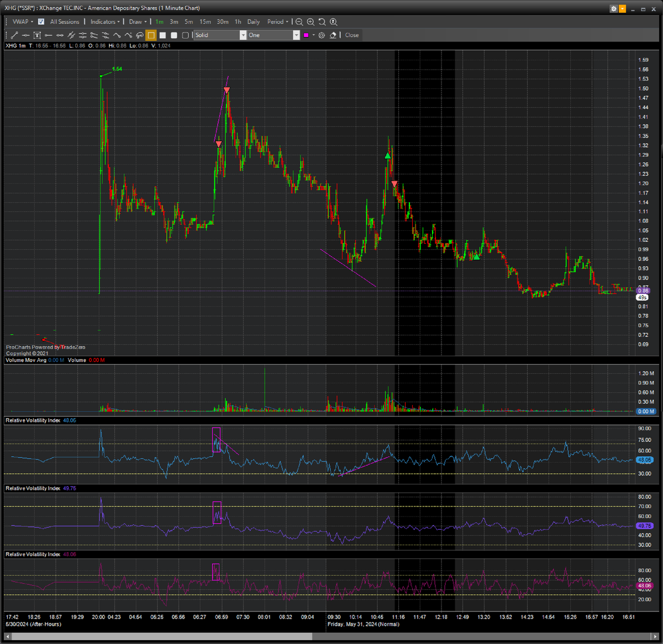663x644 pixels.
Task: Select the highlighted orange rectangle tool
Action: 151,35
